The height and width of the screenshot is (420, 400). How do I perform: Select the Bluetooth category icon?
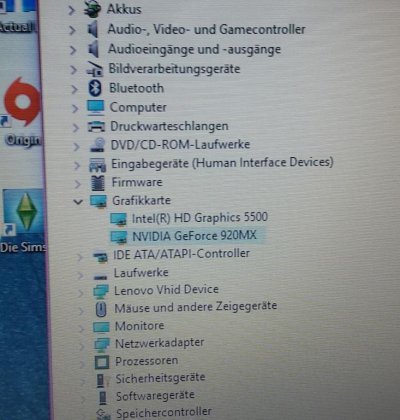[x=95, y=88]
